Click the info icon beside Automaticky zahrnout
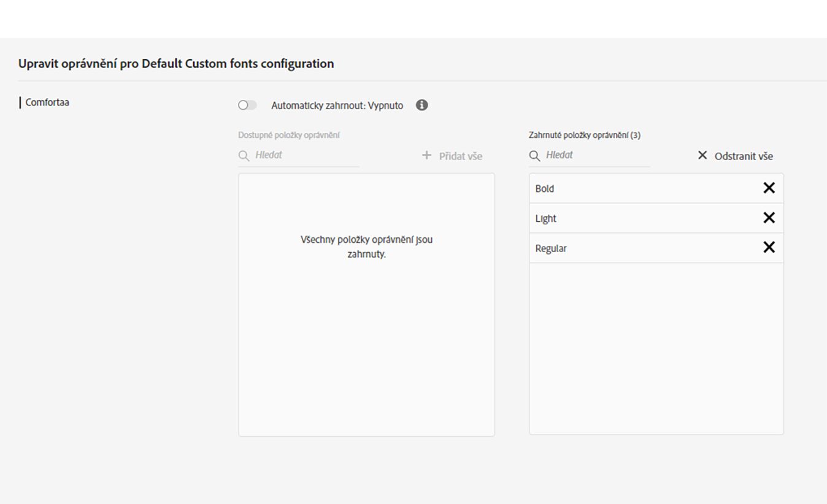Image resolution: width=827 pixels, height=504 pixels. coord(421,105)
